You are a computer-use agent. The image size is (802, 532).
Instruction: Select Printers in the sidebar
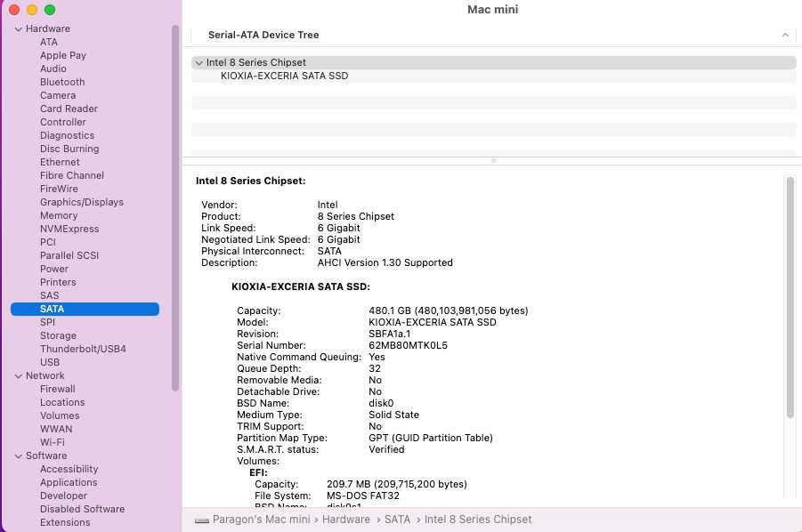pos(58,282)
